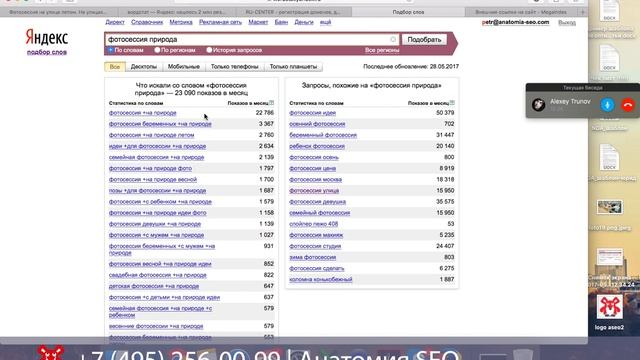Click Alexey Trunov's avatar in call widget
The width and height of the screenshot is (640, 360).
point(538,104)
